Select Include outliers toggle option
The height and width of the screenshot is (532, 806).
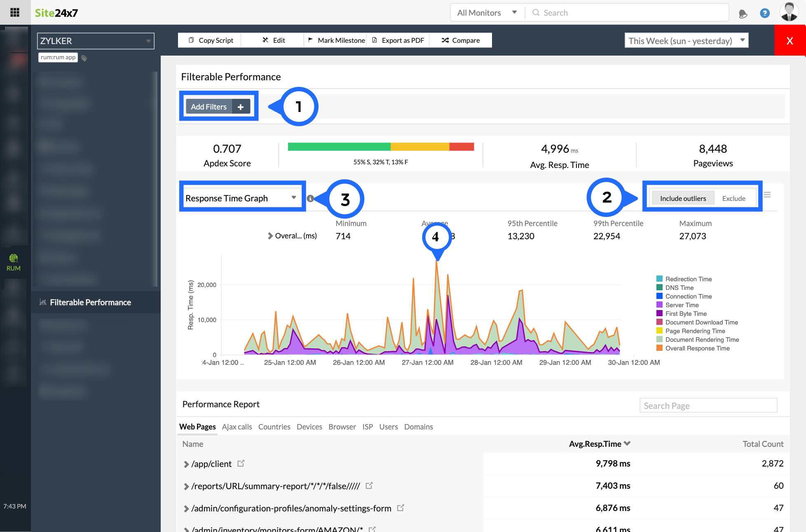click(x=683, y=198)
